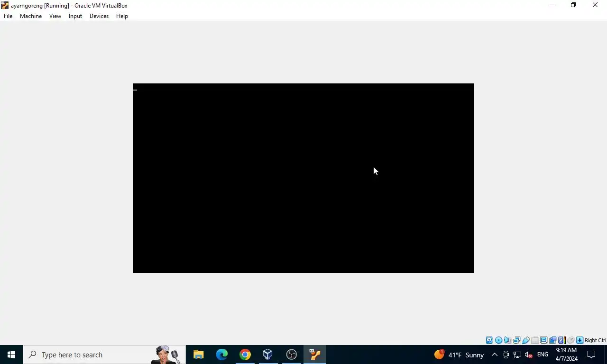The image size is (607, 364).
Task: Open the Machine menu
Action: 31,16
